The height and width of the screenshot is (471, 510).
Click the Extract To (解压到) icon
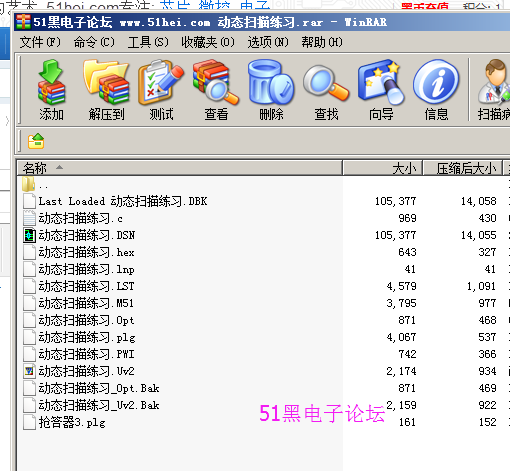click(x=106, y=90)
